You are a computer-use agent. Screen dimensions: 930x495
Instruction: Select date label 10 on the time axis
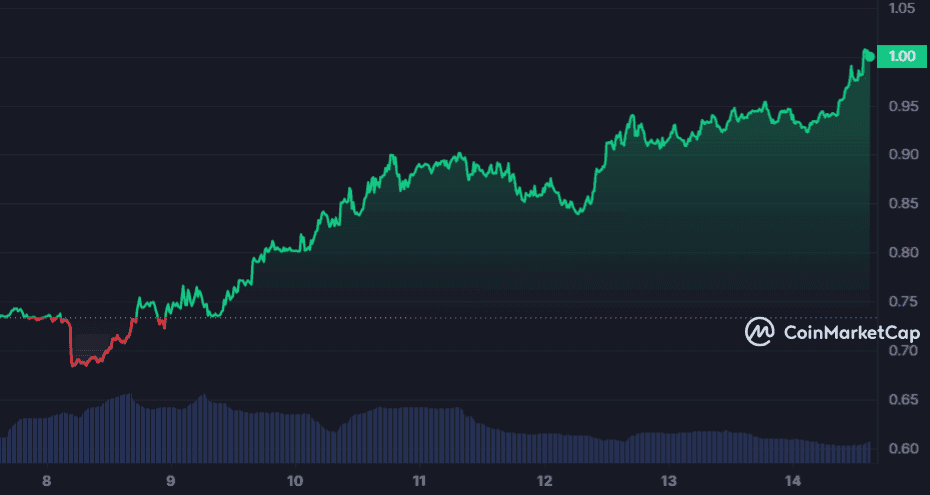pos(295,482)
